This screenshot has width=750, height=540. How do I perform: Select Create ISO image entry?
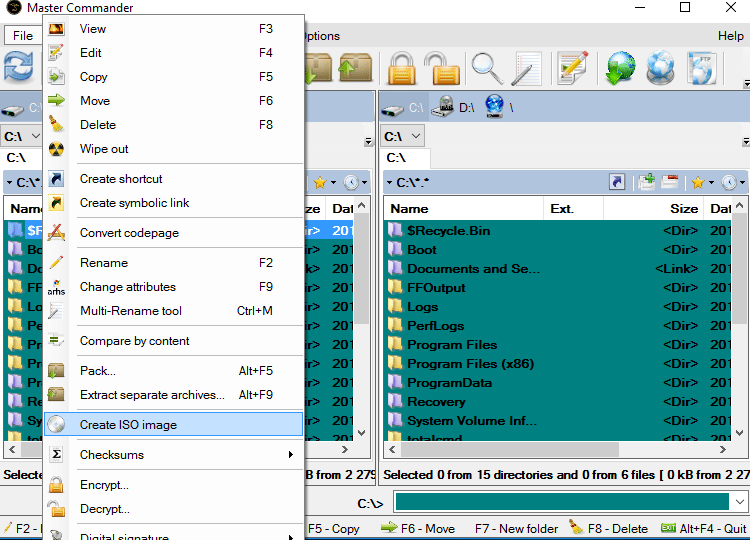[173, 424]
